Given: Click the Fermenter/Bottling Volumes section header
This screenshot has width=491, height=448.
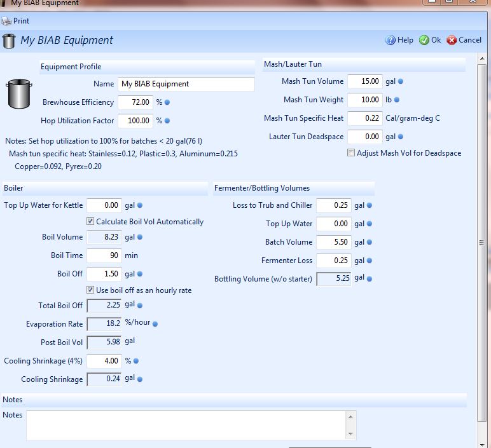Looking at the screenshot, I should coord(294,188).
